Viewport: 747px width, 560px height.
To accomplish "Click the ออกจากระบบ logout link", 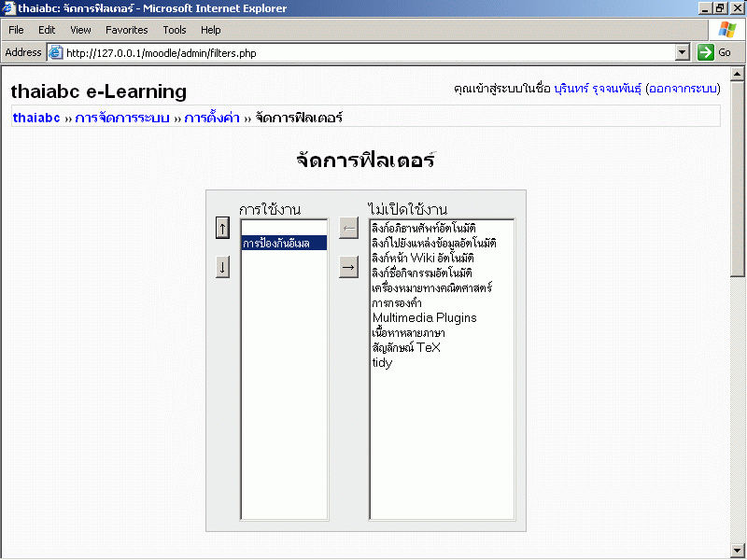I will (x=683, y=89).
